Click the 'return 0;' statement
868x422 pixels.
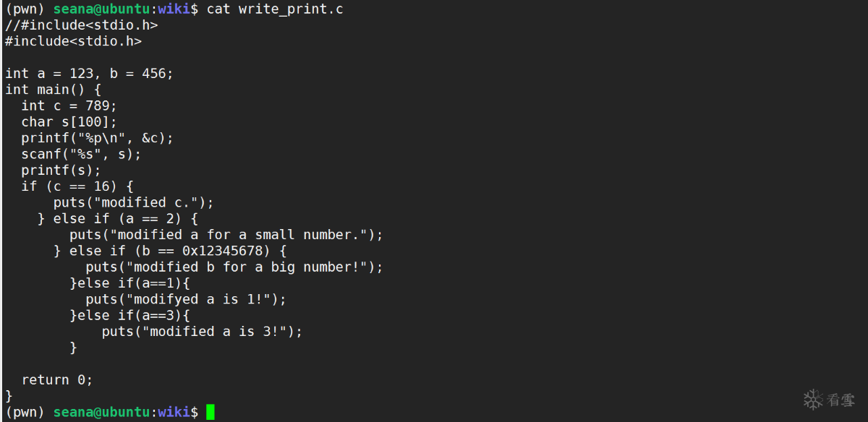click(x=57, y=379)
